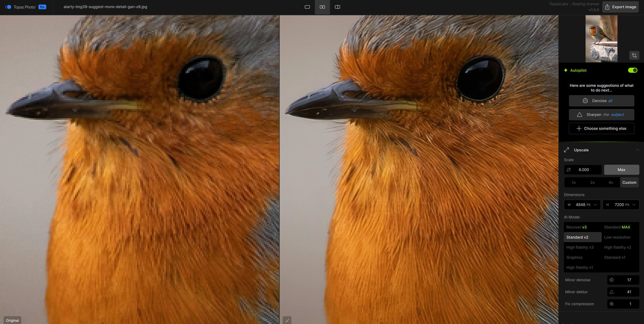
Task: Click the Minor deblur triangle icon
Action: (x=612, y=292)
